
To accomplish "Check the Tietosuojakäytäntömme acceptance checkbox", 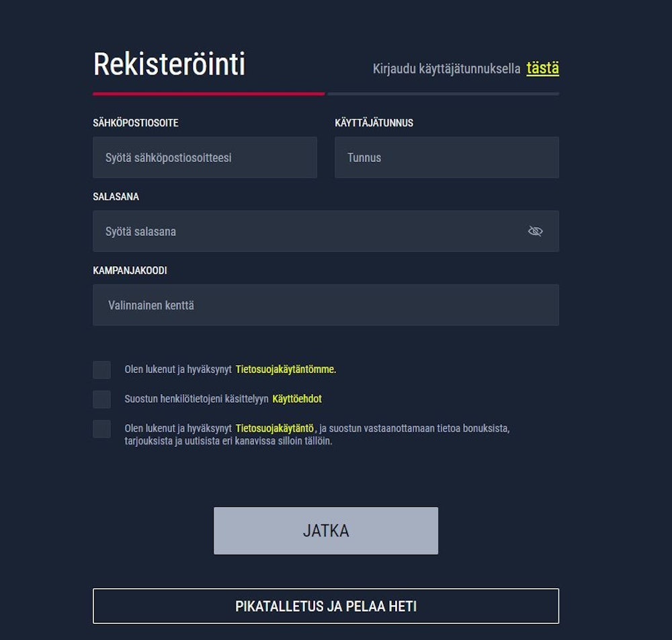I will (x=101, y=370).
